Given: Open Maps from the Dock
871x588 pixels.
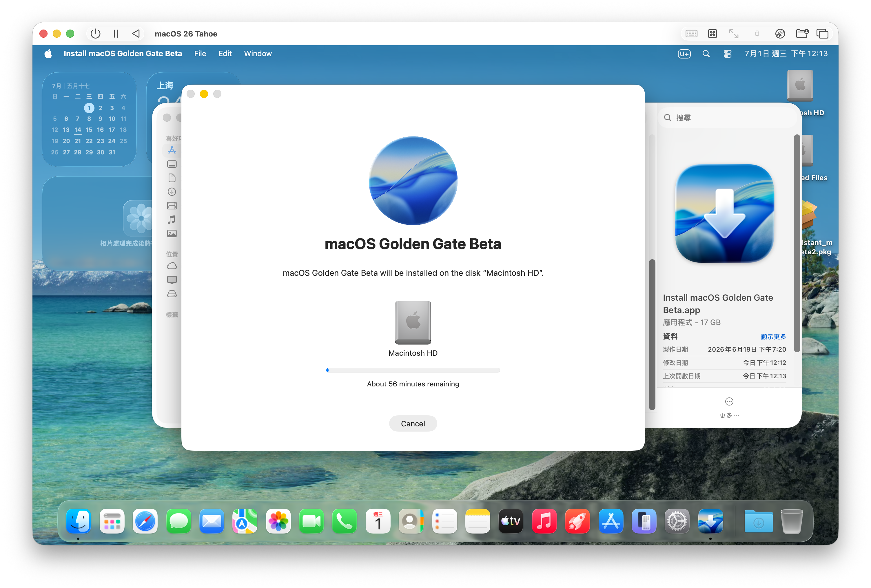Looking at the screenshot, I should 245,521.
